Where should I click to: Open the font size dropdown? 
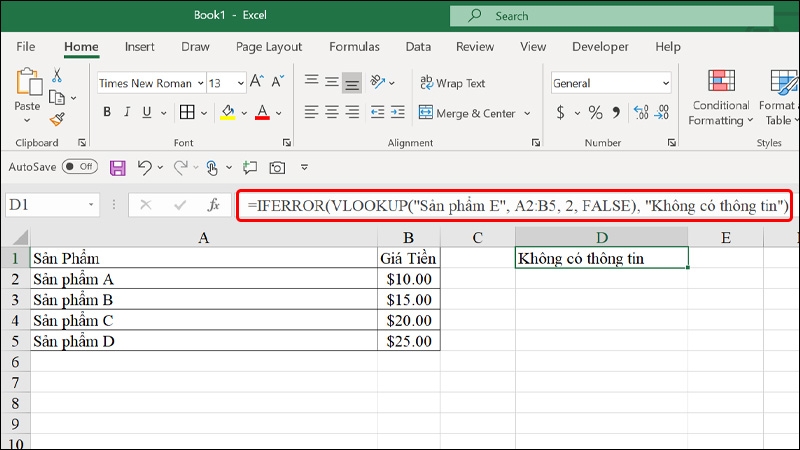tap(240, 83)
